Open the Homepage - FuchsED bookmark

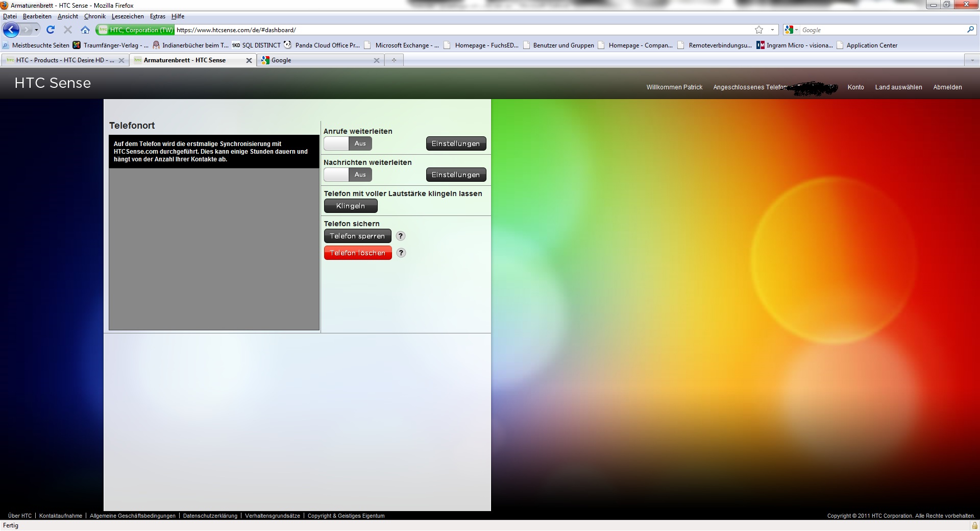(481, 45)
